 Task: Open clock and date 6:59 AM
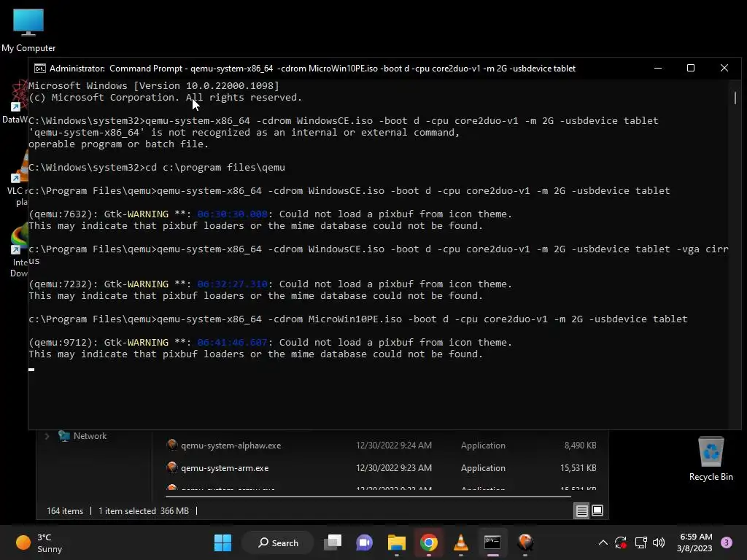point(694,542)
